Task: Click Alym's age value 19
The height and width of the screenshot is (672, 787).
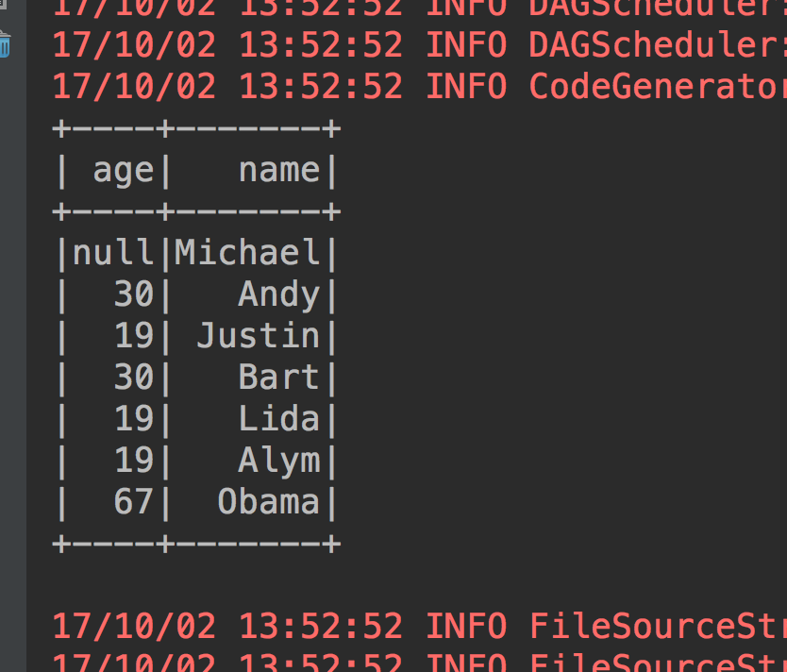Action: pos(133,461)
